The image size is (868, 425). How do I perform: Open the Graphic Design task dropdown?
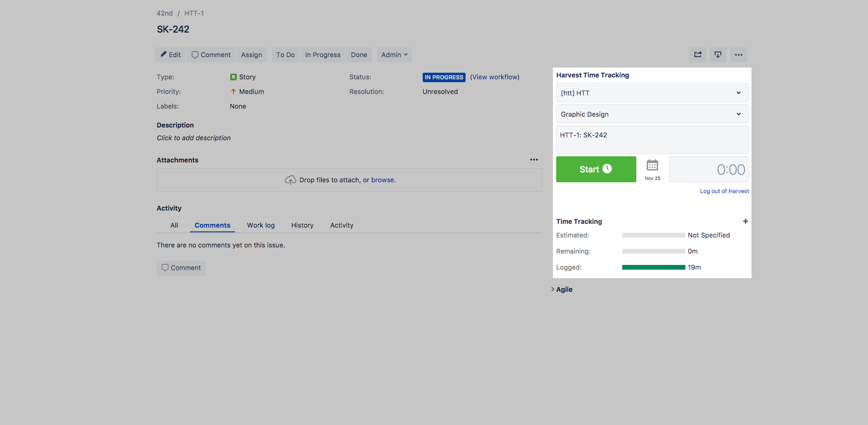[x=652, y=114]
